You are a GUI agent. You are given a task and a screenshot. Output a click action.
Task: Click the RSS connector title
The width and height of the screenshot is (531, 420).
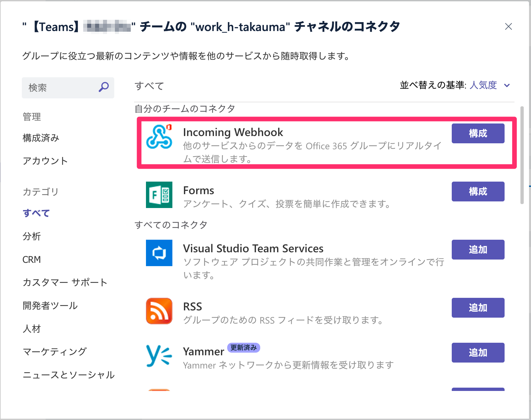193,307
